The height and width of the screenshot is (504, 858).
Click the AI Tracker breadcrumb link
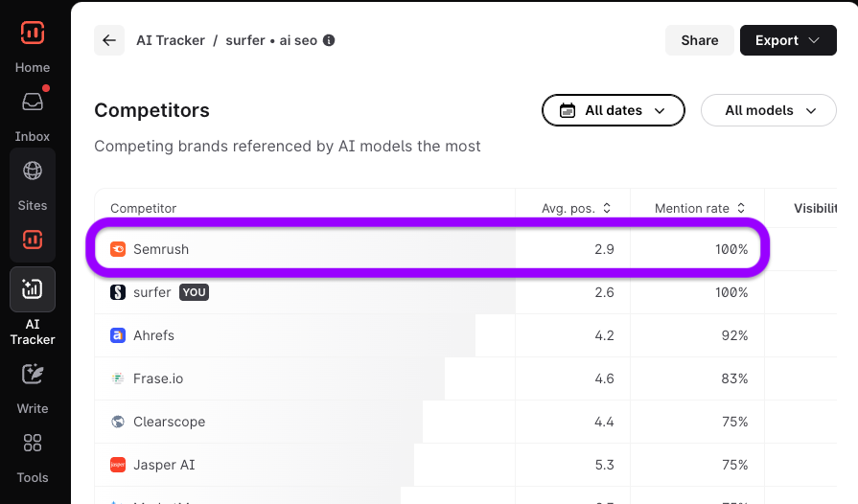[171, 40]
